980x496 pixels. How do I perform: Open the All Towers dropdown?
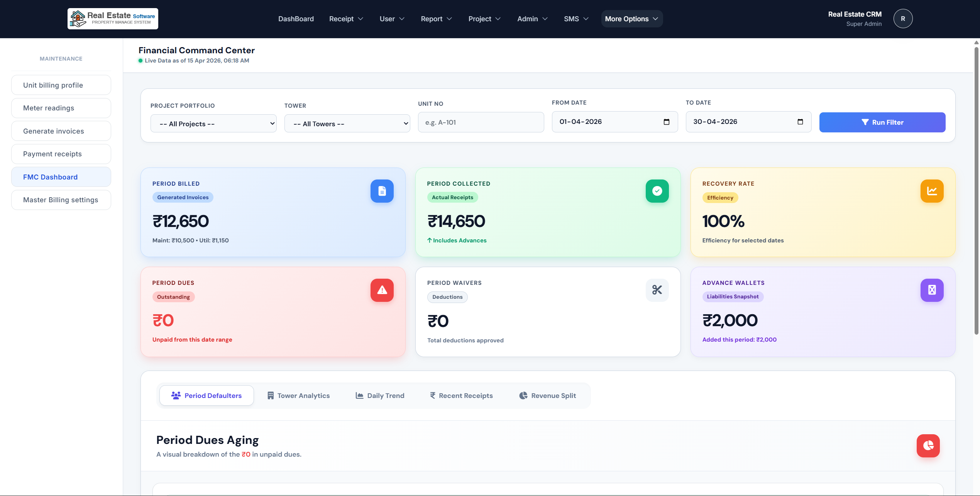pyautogui.click(x=347, y=123)
